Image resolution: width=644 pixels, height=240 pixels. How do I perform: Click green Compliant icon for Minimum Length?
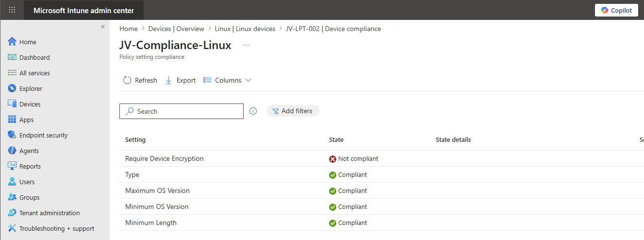(332, 223)
